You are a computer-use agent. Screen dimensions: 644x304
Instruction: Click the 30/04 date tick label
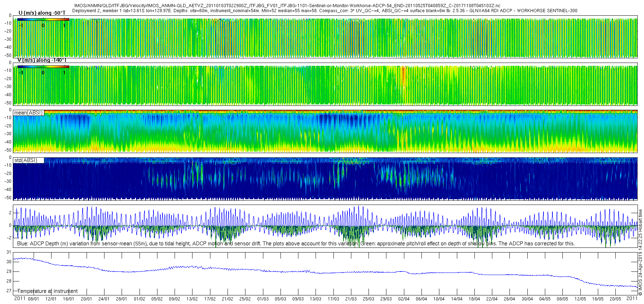point(527,299)
